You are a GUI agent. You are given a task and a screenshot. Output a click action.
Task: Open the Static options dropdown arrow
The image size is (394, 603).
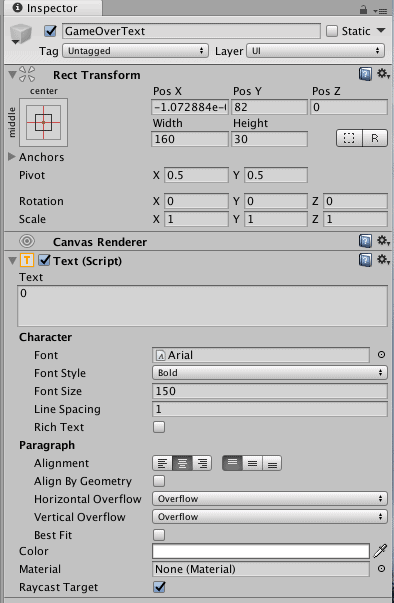click(381, 31)
